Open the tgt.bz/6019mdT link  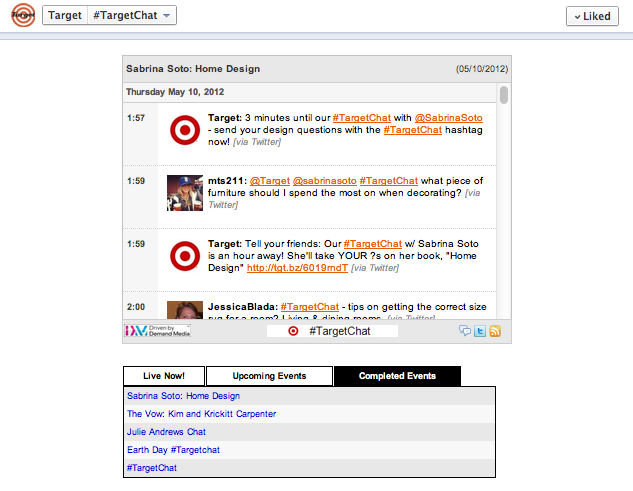[297, 268]
